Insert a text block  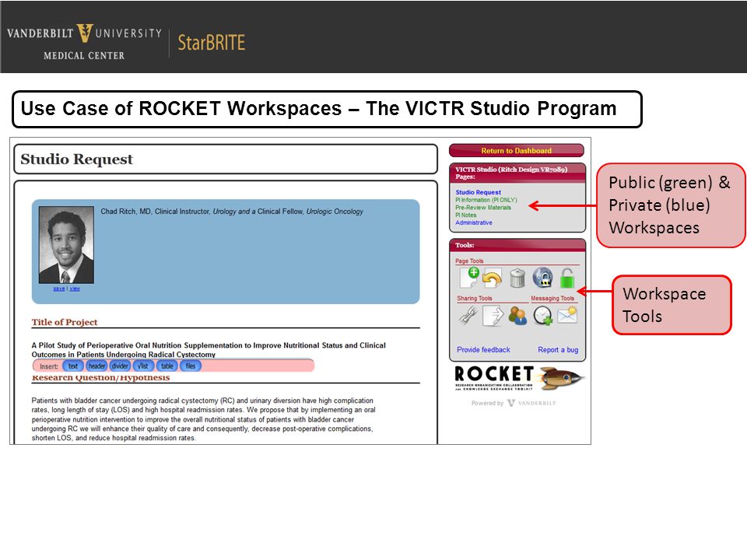pos(73,366)
